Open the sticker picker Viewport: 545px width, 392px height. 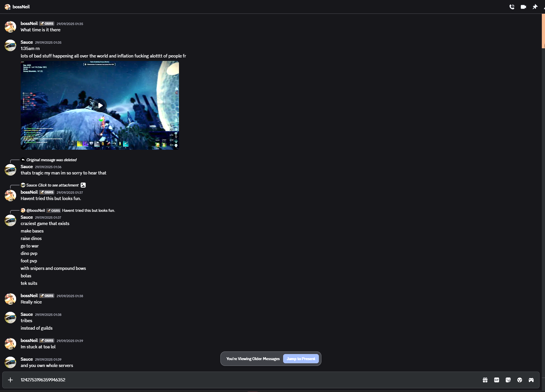click(x=508, y=380)
